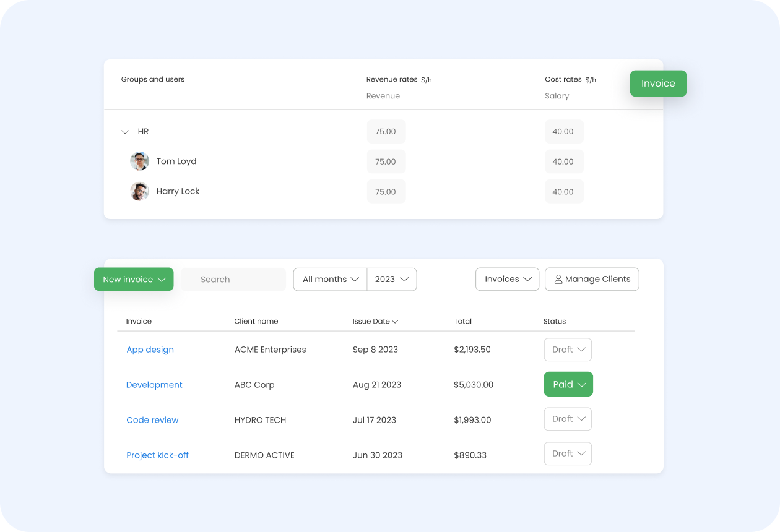Viewport: 780px width, 532px height.
Task: Open the All months filter dropdown
Action: pyautogui.click(x=330, y=280)
